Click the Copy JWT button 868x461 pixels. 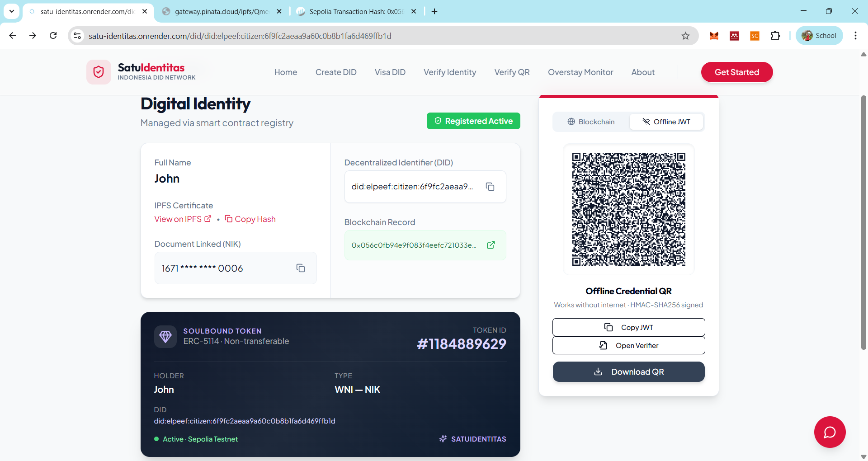click(628, 327)
